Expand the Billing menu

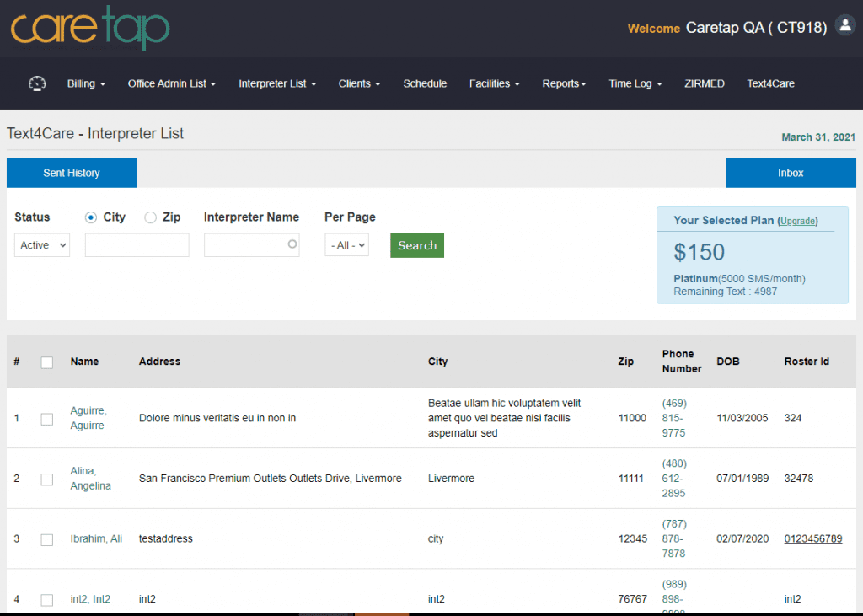(x=86, y=84)
